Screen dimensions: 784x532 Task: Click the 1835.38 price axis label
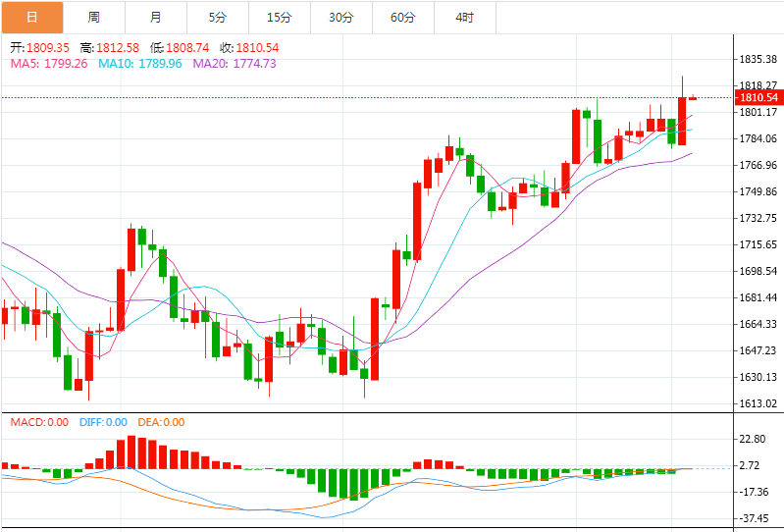(758, 60)
